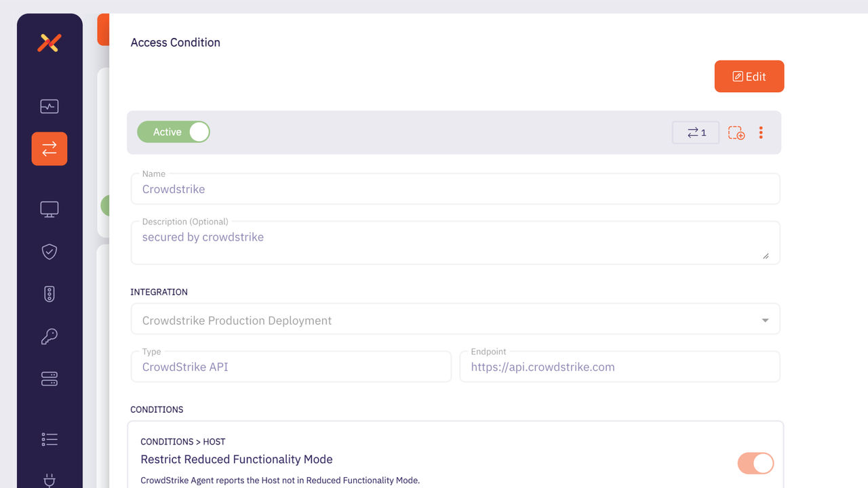The width and height of the screenshot is (868, 488).
Task: Open the monitor devices sidebar icon
Action: pos(50,209)
